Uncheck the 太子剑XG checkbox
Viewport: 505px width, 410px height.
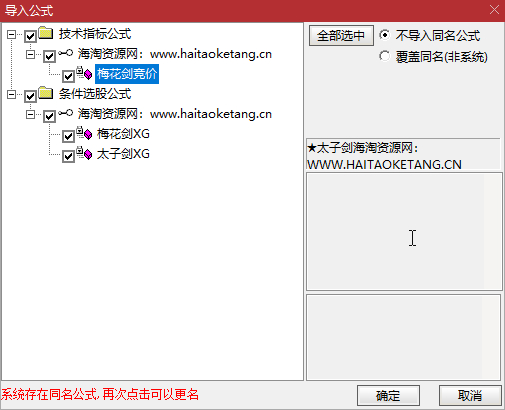tap(68, 156)
